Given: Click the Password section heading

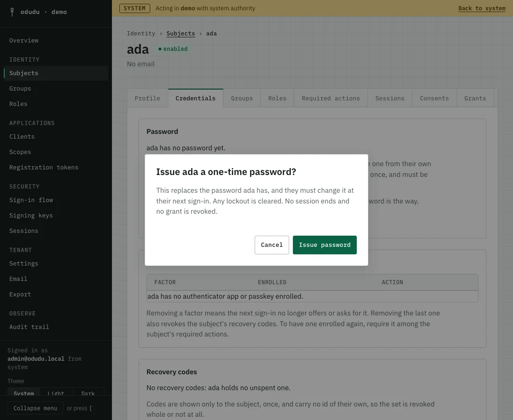Looking at the screenshot, I should pyautogui.click(x=162, y=132).
